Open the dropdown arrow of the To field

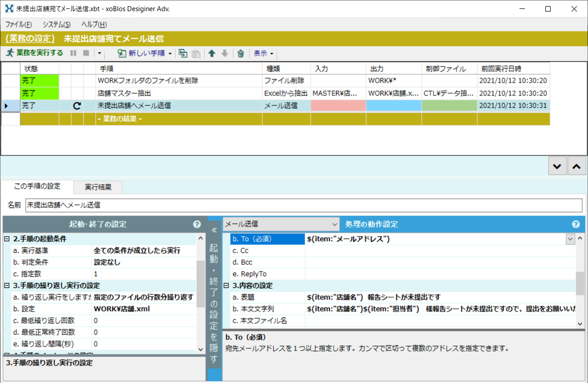pos(570,239)
